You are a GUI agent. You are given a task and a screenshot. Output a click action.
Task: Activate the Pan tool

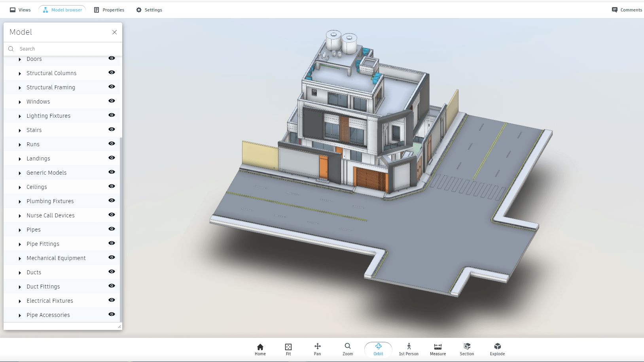pos(317,349)
